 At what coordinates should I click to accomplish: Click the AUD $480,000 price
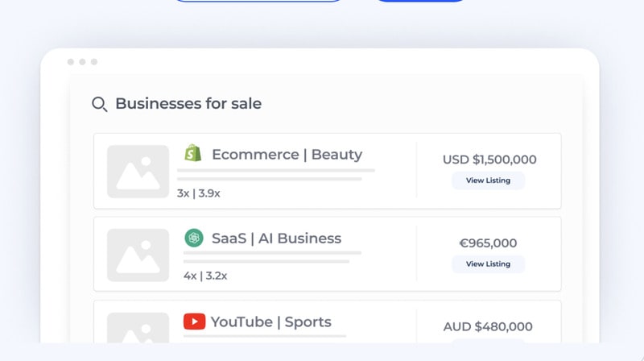point(488,326)
